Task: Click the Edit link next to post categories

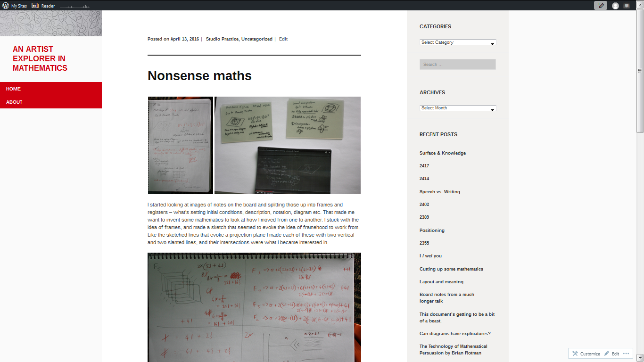Action: pyautogui.click(x=283, y=39)
